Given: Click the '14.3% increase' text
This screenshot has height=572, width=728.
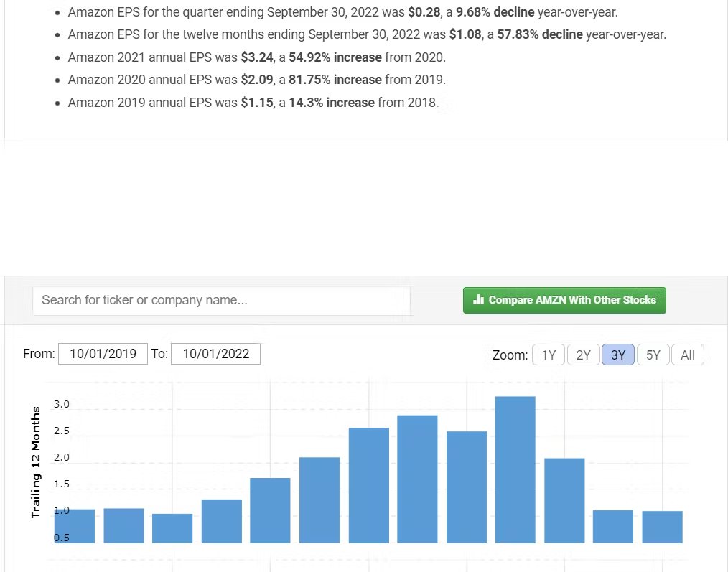Looking at the screenshot, I should (332, 102).
